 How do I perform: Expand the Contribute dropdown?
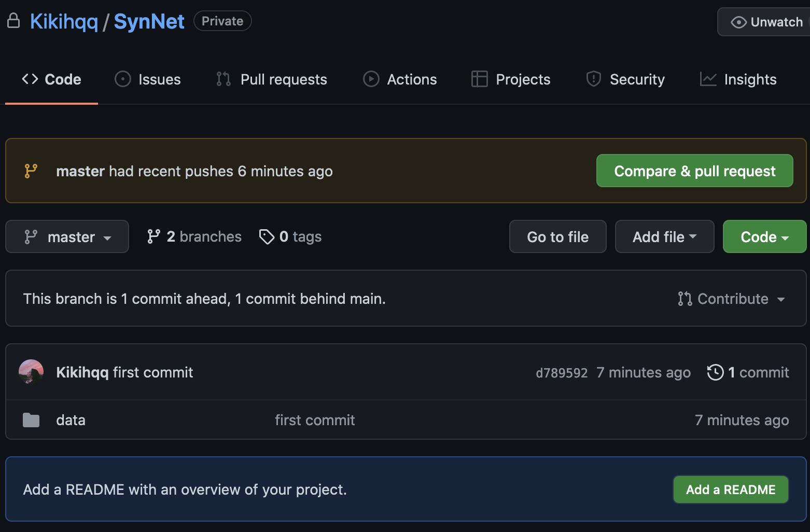pos(731,299)
